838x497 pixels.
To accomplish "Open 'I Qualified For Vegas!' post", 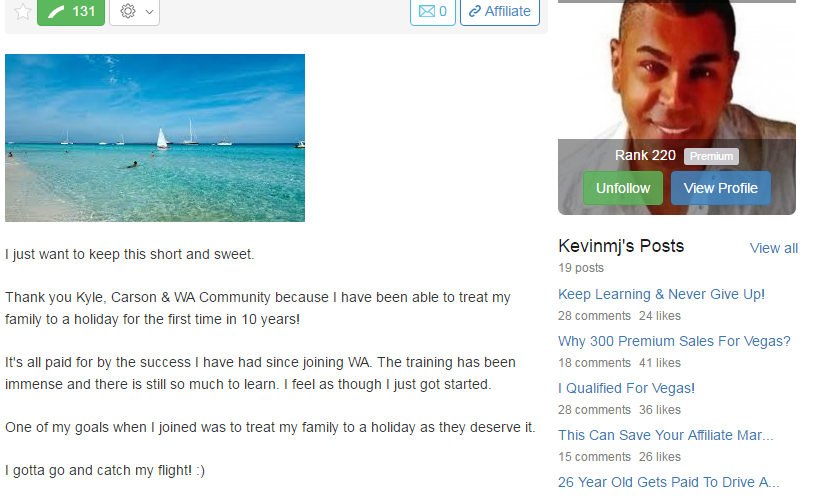I will (x=626, y=389).
